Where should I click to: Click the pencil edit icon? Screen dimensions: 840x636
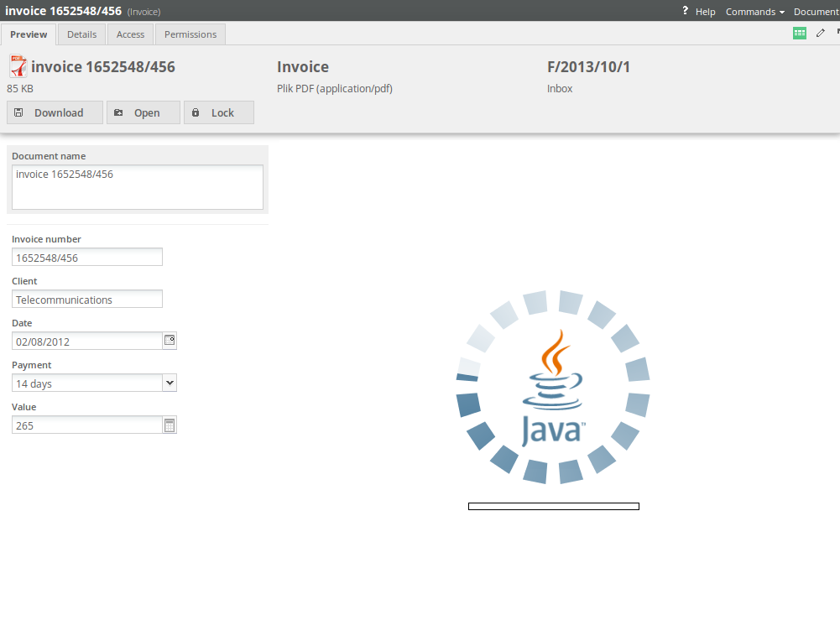point(820,34)
